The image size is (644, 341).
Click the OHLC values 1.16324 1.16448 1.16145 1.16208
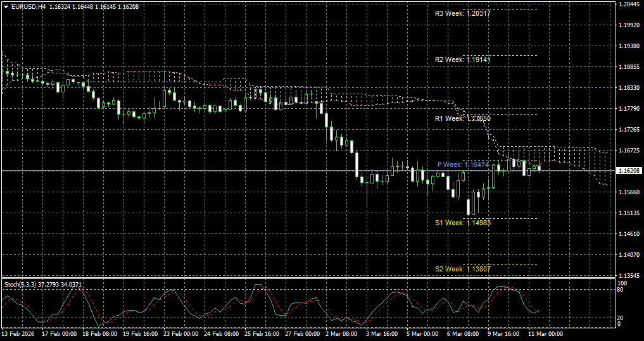point(93,6)
